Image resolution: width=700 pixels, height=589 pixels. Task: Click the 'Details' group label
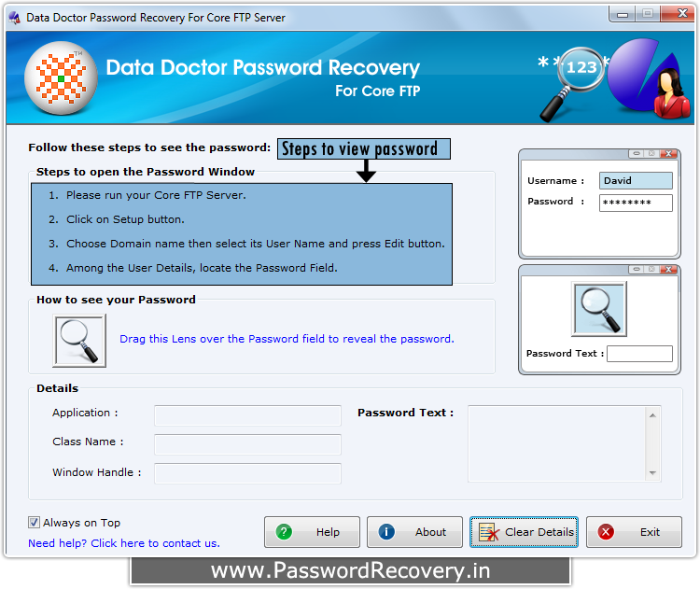(x=57, y=388)
